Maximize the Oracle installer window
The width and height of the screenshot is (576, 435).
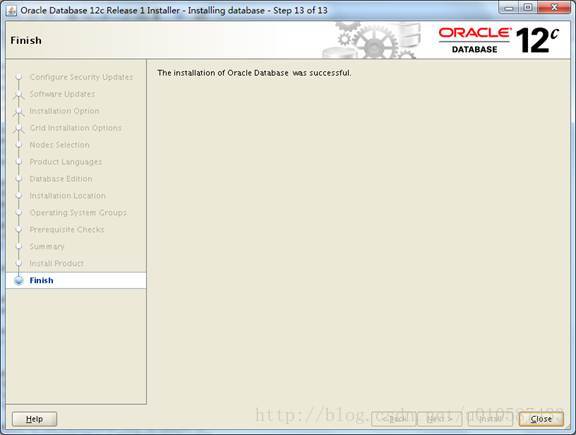(528, 8)
